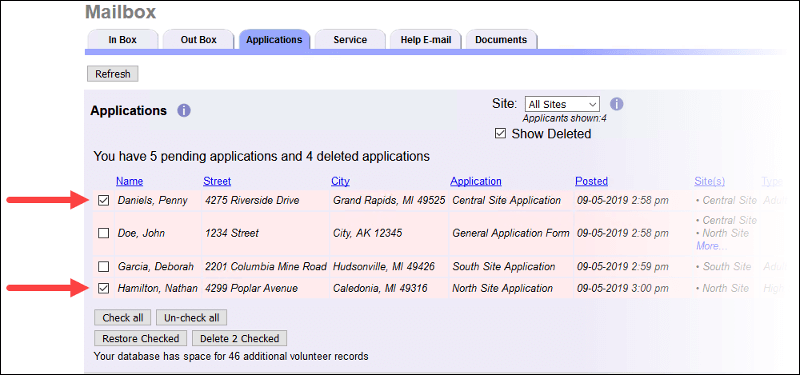Click the More... link in Doe, John row
Screen dimensions: 800x375
[x=712, y=246]
